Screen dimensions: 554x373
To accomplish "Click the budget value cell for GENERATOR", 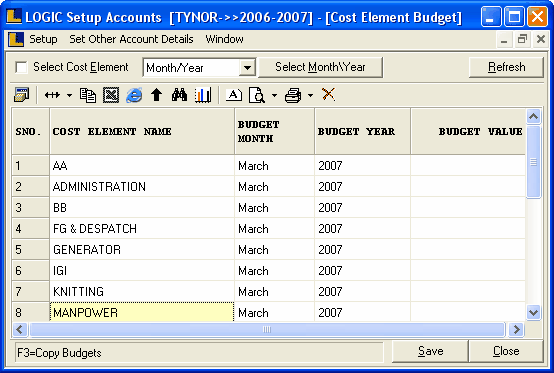I will [x=468, y=250].
